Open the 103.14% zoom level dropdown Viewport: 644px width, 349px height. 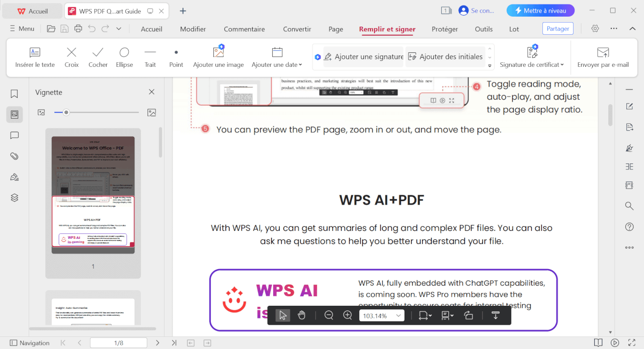(381, 316)
